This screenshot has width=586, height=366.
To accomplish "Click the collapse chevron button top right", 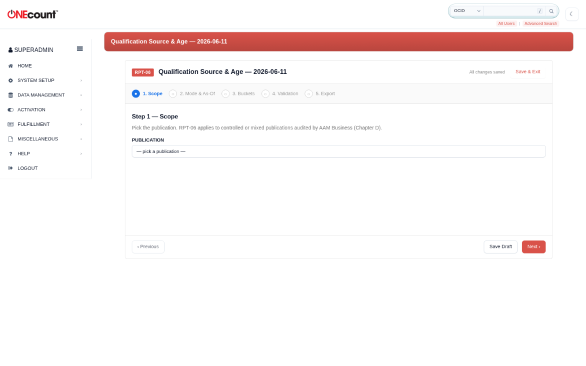I will tap(571, 14).
